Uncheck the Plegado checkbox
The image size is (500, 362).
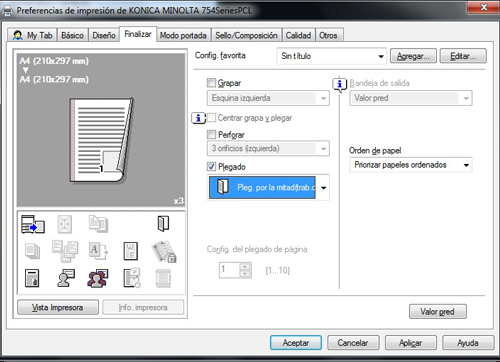(211, 166)
